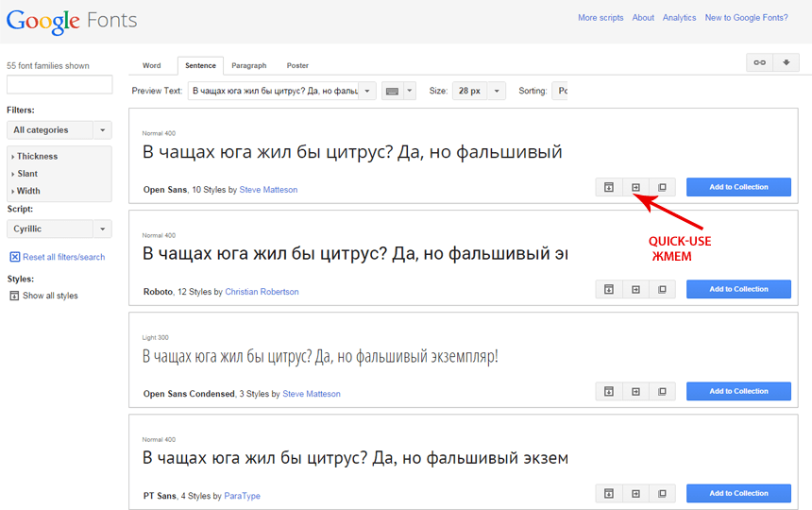
Task: Click the Open Sans font name
Action: point(165,190)
